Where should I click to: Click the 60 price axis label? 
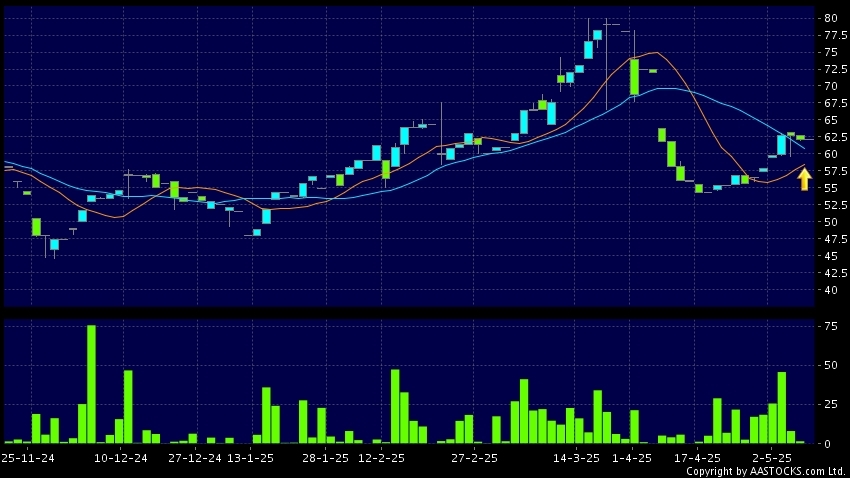(830, 154)
